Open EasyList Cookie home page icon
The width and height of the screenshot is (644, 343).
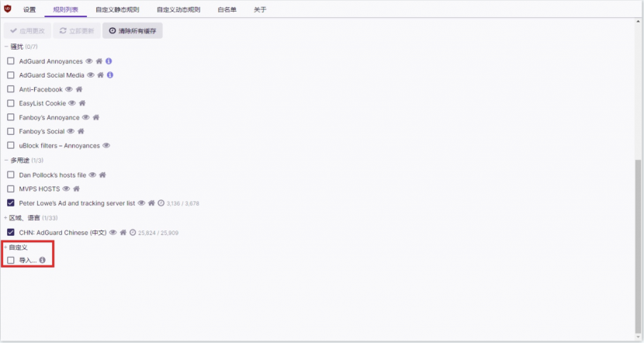pos(82,103)
